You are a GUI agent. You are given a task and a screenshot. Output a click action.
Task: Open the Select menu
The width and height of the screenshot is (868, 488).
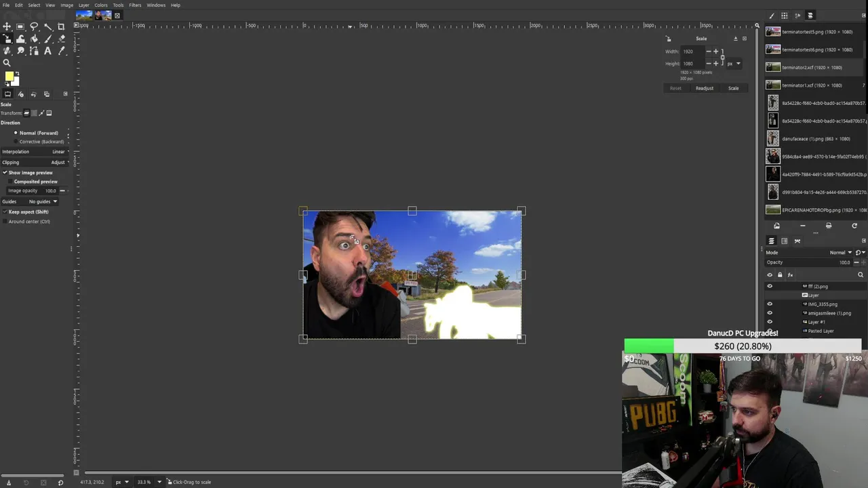click(x=34, y=5)
